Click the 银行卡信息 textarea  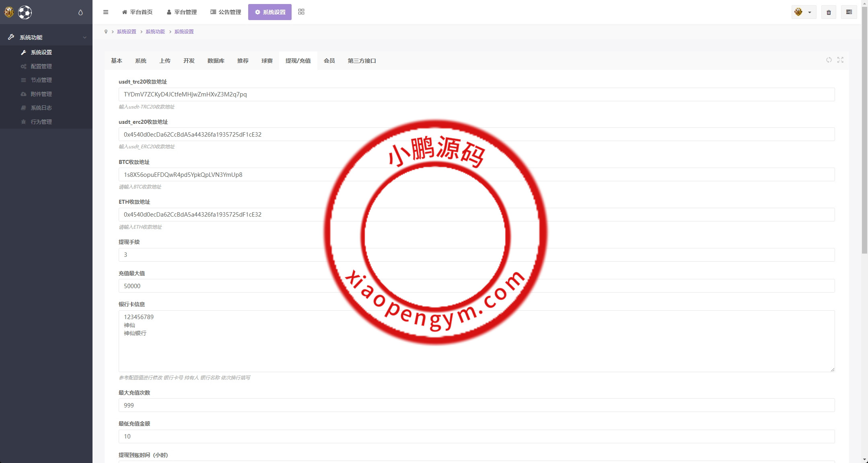476,341
